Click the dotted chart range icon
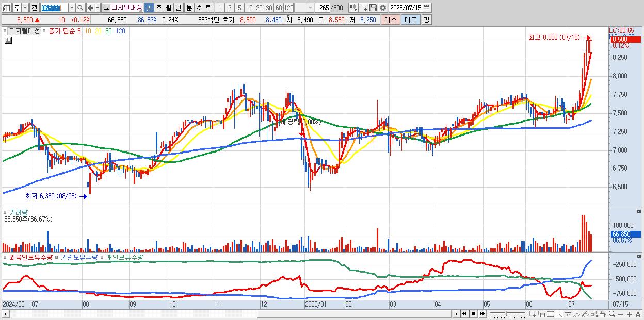Viewport: 644px width, 320px height. click(550, 314)
